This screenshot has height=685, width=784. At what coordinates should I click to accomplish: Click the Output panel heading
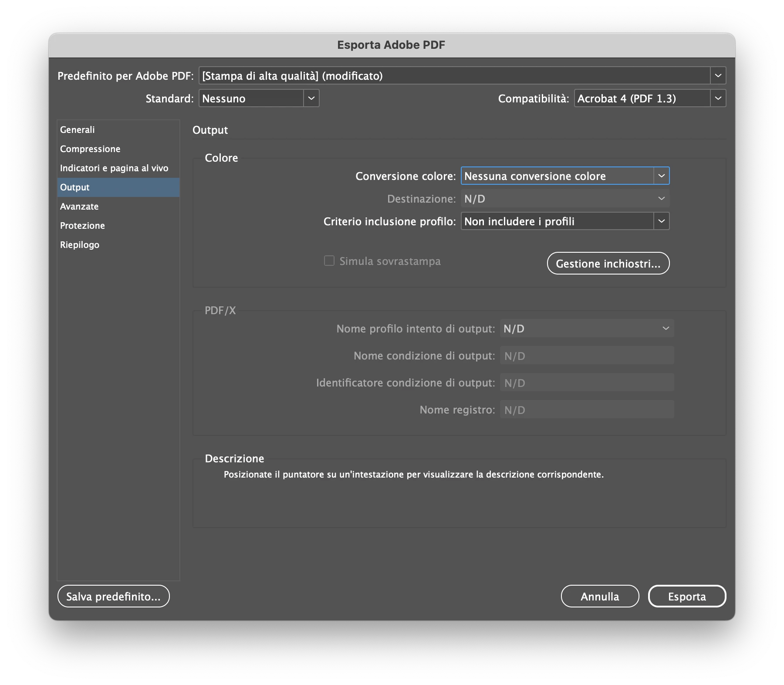210,130
